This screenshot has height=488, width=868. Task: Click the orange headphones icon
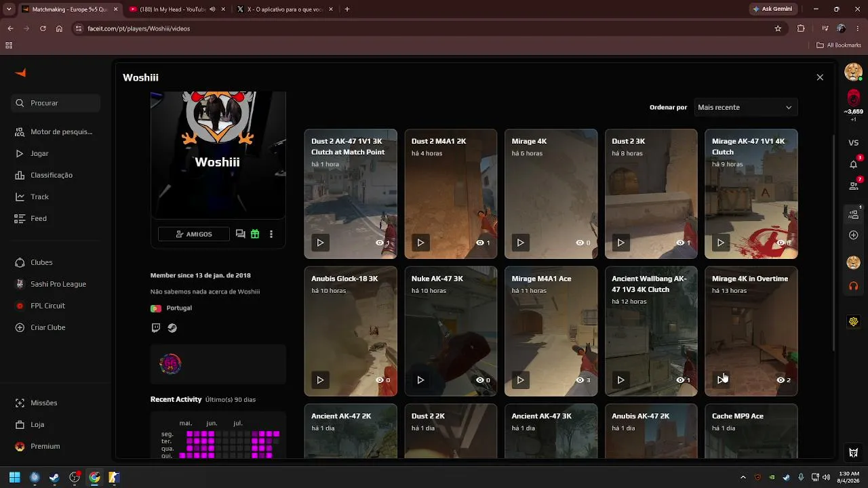coord(853,286)
